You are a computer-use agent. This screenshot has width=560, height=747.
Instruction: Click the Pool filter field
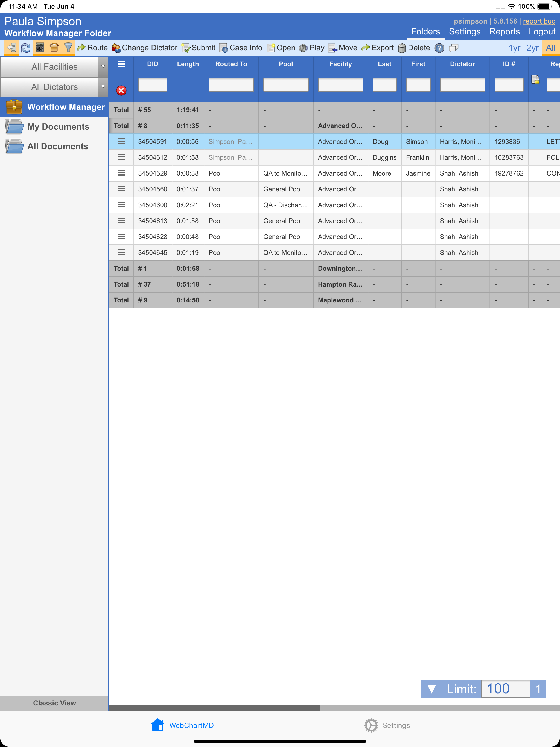(x=286, y=85)
